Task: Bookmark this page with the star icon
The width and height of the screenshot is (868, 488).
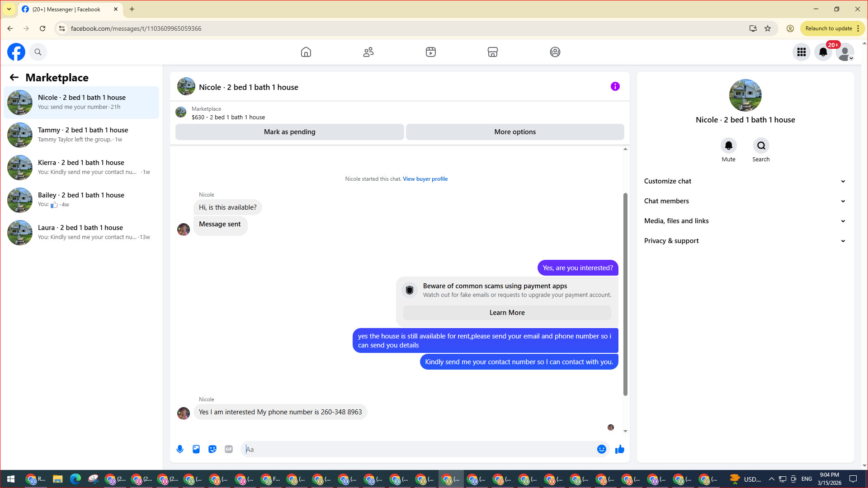Action: pos(768,28)
